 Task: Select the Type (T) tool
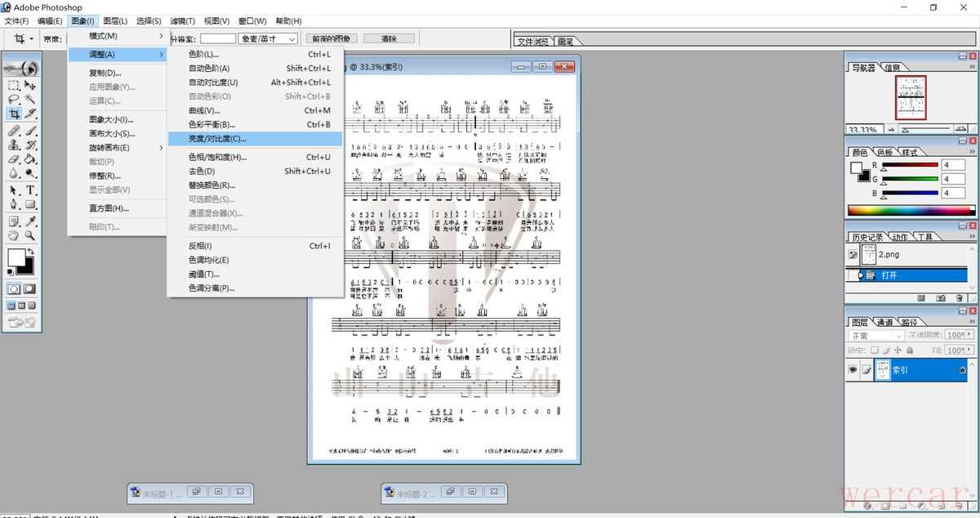[30, 190]
